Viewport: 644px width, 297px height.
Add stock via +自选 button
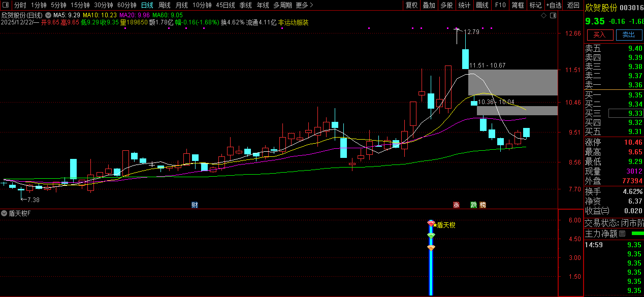[x=553, y=5]
